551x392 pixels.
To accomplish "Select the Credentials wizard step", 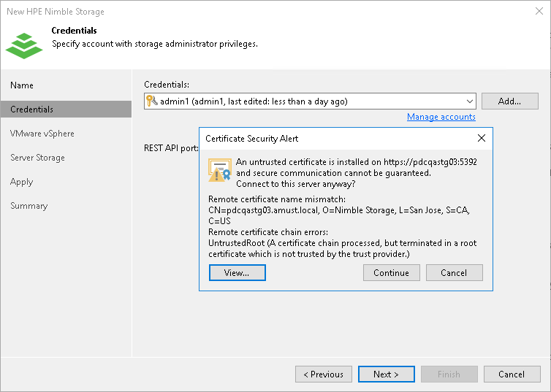I will (x=31, y=109).
